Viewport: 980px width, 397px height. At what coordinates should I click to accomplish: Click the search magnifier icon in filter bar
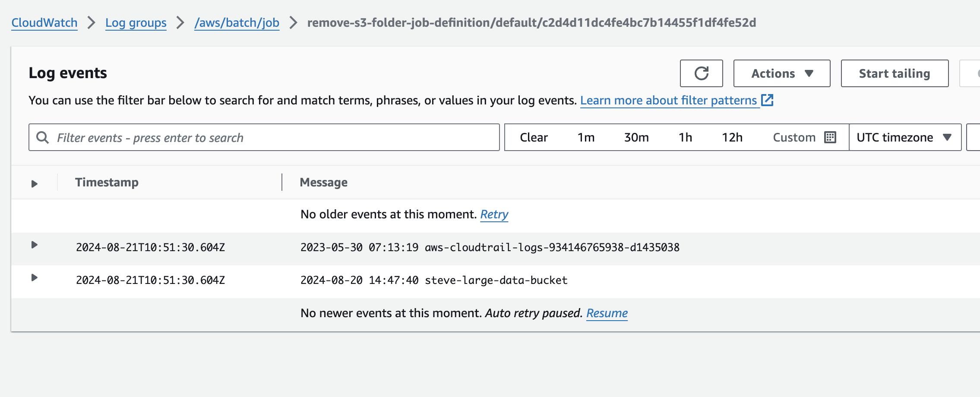click(42, 138)
